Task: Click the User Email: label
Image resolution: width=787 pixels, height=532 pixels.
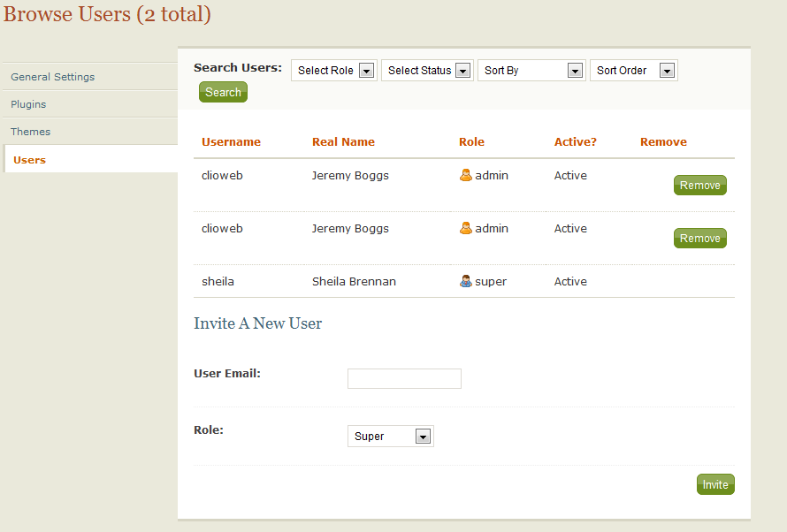Action: (227, 374)
